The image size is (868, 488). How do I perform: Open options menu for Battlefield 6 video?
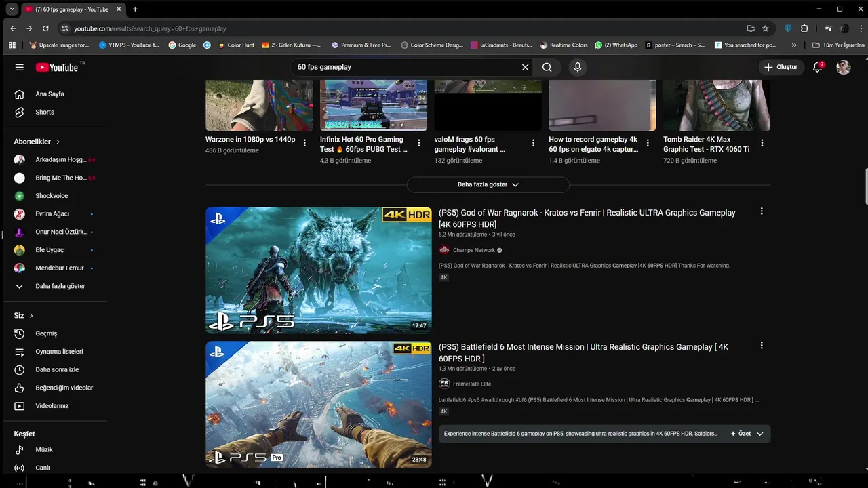click(x=762, y=346)
